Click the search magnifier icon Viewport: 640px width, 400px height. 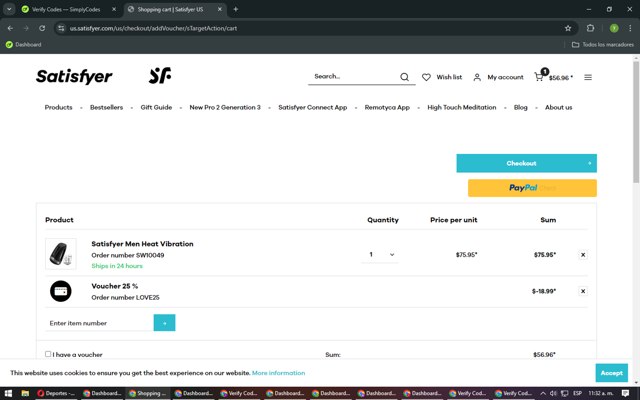(404, 77)
